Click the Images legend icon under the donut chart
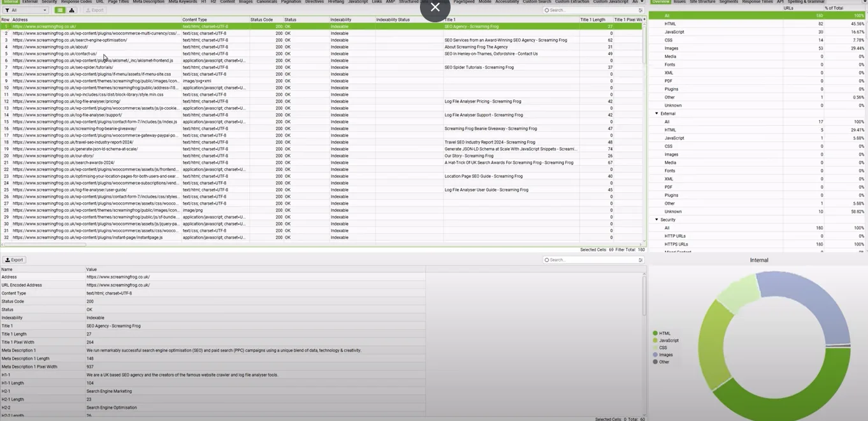This screenshot has height=421, width=868. click(655, 355)
